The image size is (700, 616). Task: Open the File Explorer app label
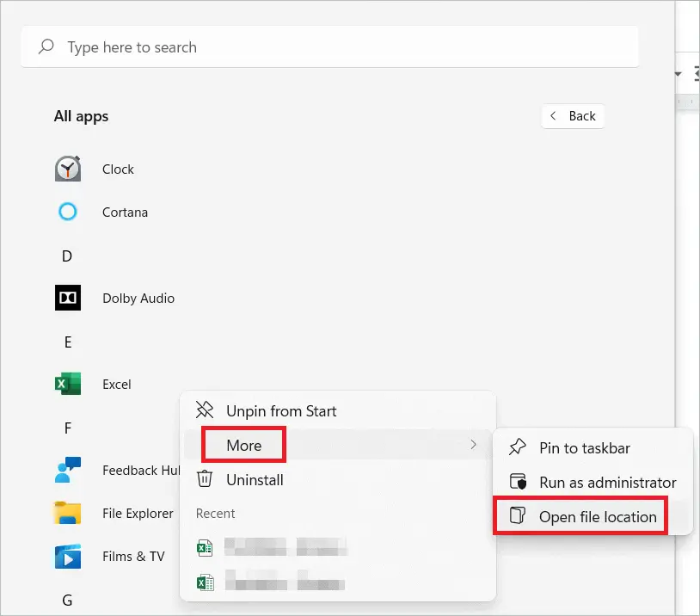point(138,514)
